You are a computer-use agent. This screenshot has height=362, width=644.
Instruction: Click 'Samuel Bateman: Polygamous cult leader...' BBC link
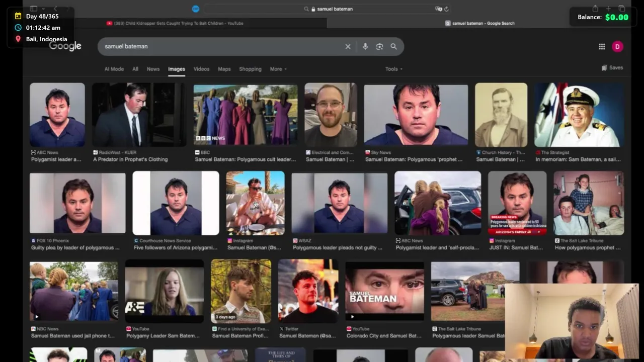pos(246,159)
